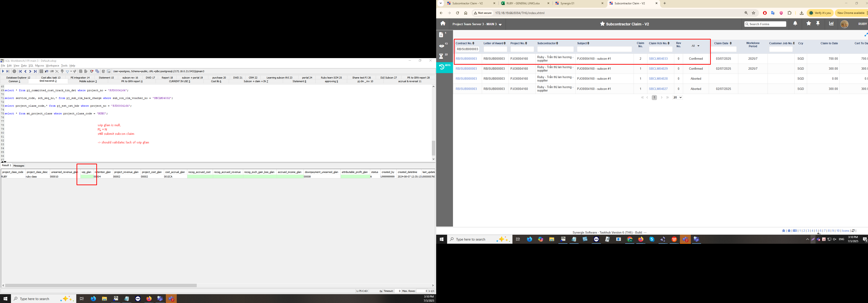Click the RUBY user avatar
Image resolution: width=868 pixels, height=303 pixels.
pos(844,24)
